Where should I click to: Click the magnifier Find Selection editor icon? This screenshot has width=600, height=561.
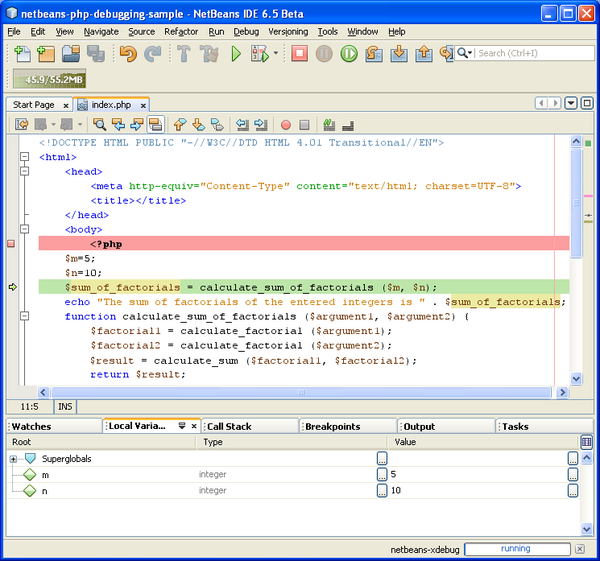(x=99, y=125)
